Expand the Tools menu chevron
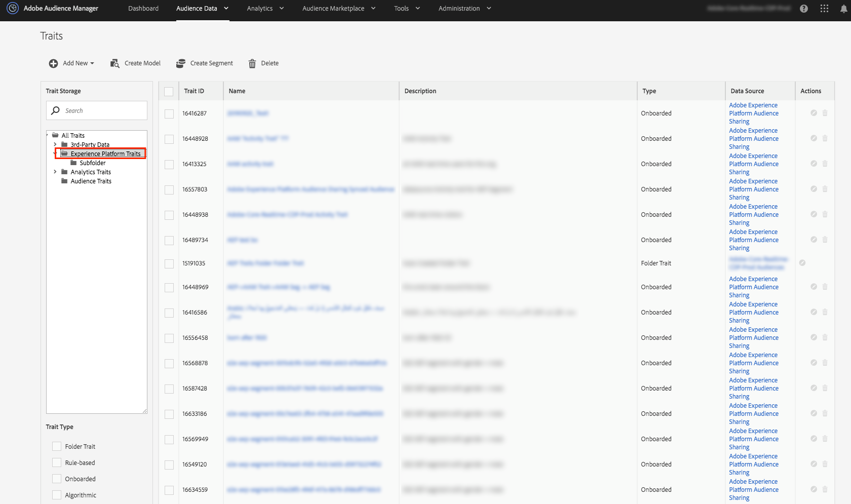851x504 pixels. click(418, 8)
